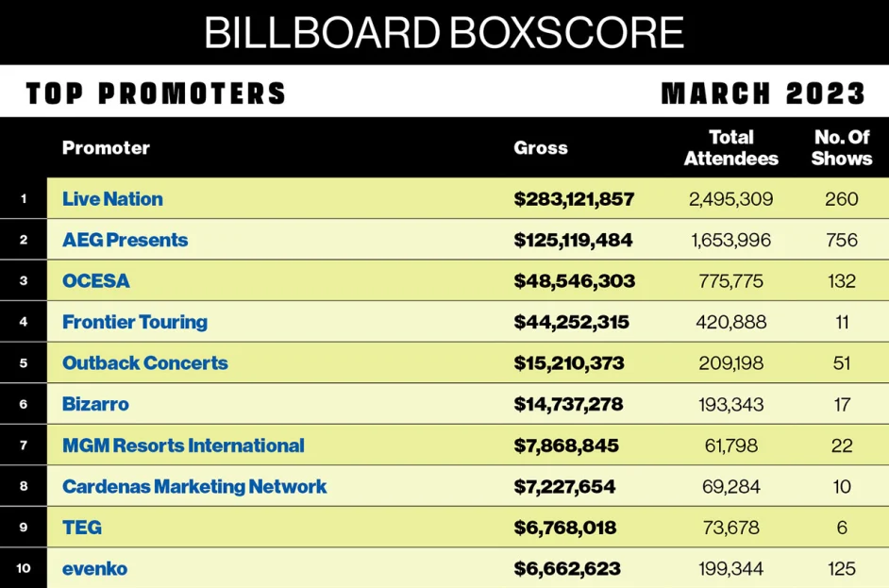This screenshot has width=889, height=588.
Task: Select Cardenas Marketing Network link
Action: 193,487
